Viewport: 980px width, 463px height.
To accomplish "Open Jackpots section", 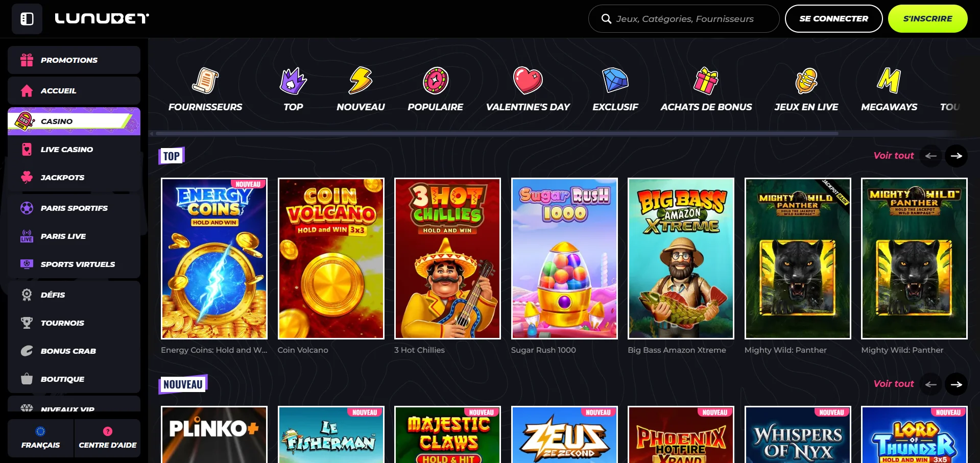I will 74,178.
